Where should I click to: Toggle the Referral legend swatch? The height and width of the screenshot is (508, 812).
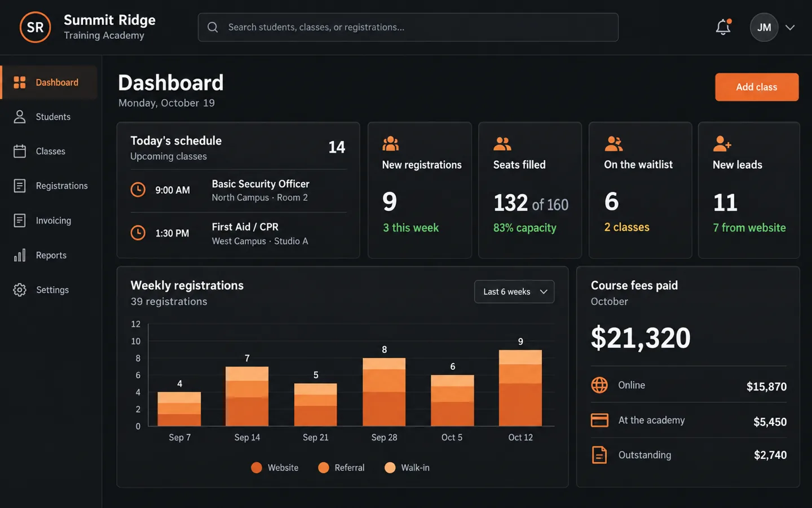pos(324,467)
